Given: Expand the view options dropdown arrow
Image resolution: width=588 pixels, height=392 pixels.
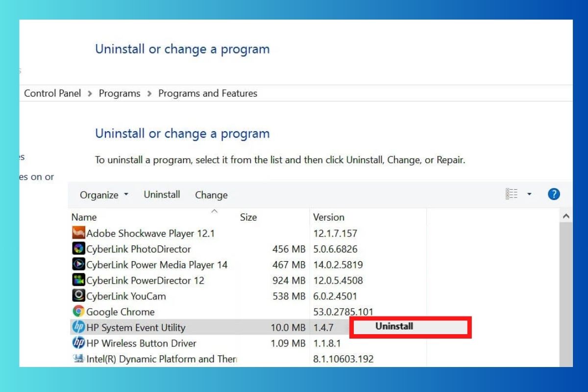Looking at the screenshot, I should click(x=529, y=194).
